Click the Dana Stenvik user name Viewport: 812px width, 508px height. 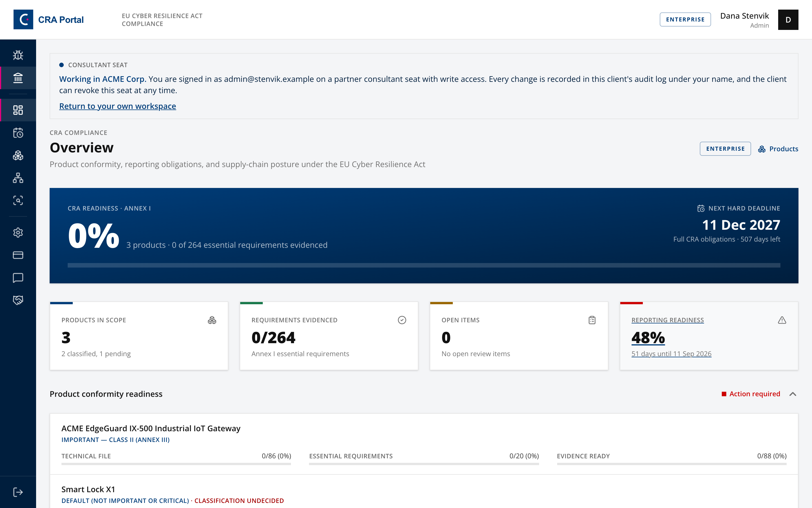point(744,16)
